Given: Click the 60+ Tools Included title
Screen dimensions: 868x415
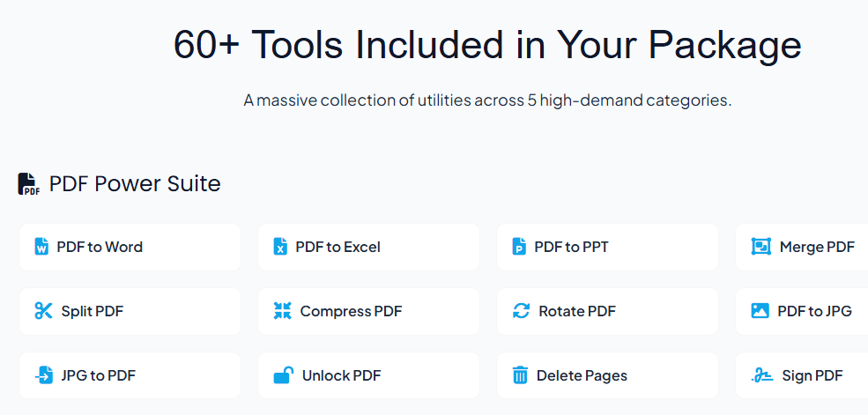Looking at the screenshot, I should point(487,46).
